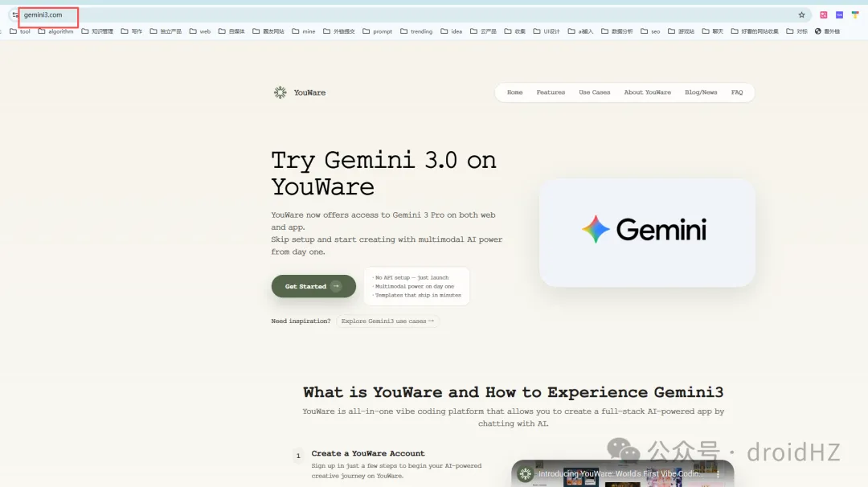Image resolution: width=868 pixels, height=487 pixels.
Task: Open the site information icon beside the URL
Action: click(15, 15)
